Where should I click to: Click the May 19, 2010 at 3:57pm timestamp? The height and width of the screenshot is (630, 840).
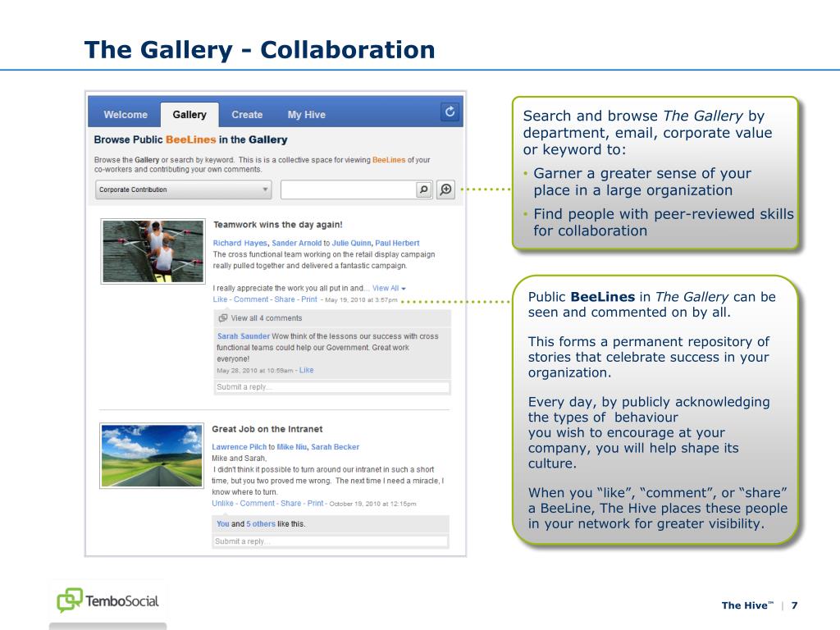pos(361,300)
